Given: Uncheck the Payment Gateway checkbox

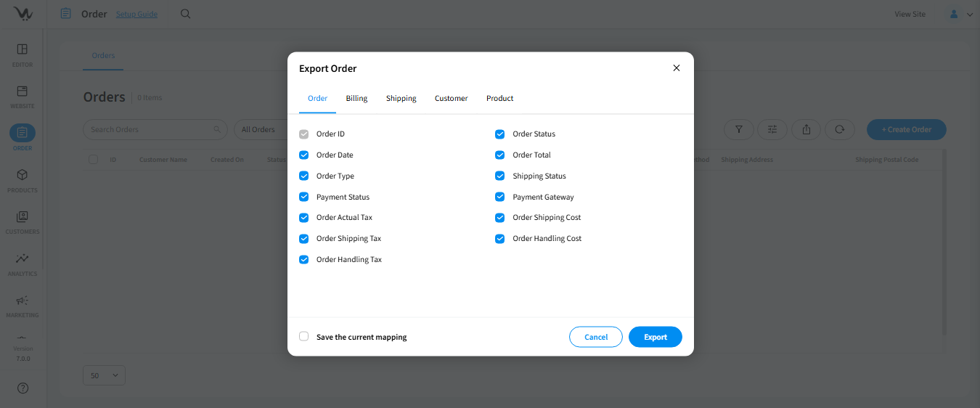Looking at the screenshot, I should (x=500, y=197).
